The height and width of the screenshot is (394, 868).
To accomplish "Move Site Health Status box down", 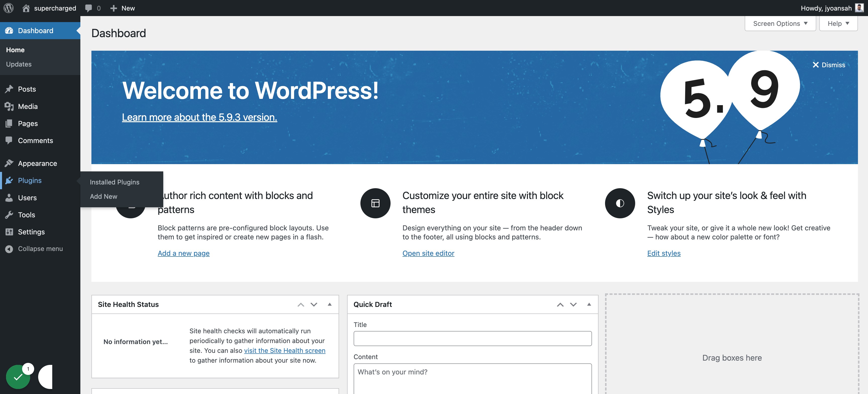I will tap(314, 305).
